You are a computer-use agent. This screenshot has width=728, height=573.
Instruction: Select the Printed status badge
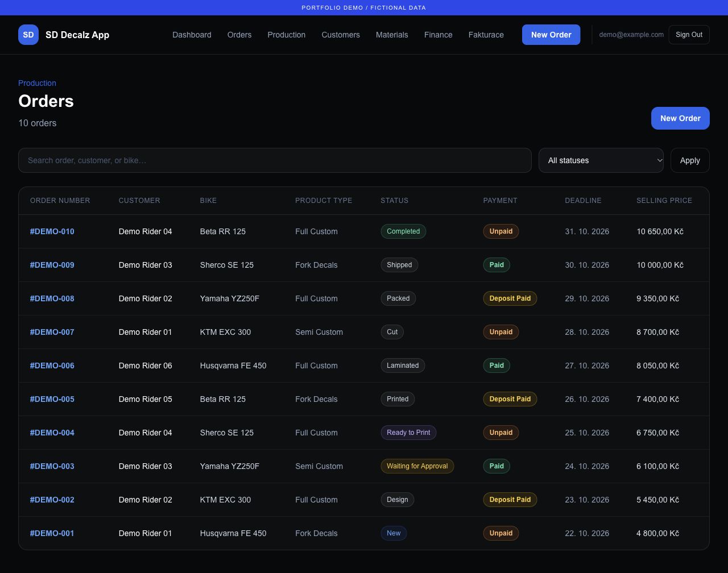tap(398, 399)
